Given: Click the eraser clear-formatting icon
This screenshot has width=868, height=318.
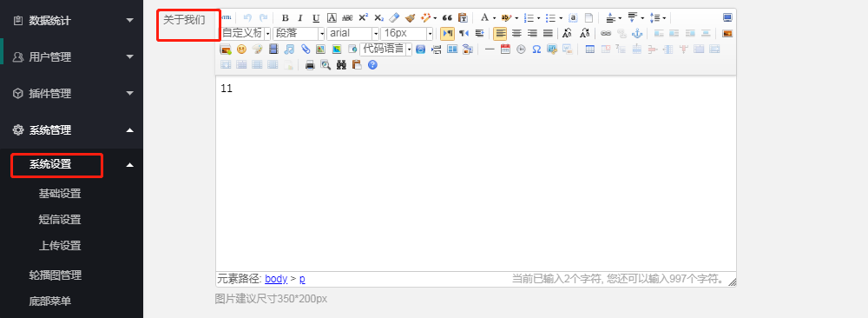Looking at the screenshot, I should point(394,17).
